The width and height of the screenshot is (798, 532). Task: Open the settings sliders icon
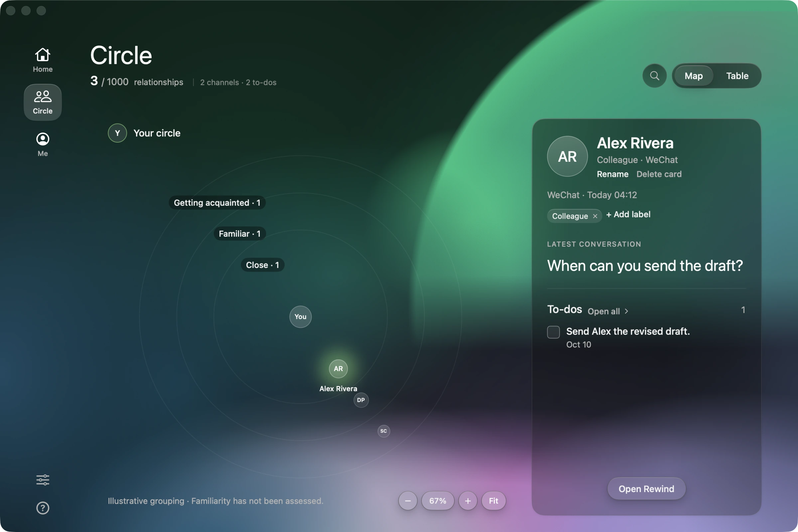tap(43, 480)
